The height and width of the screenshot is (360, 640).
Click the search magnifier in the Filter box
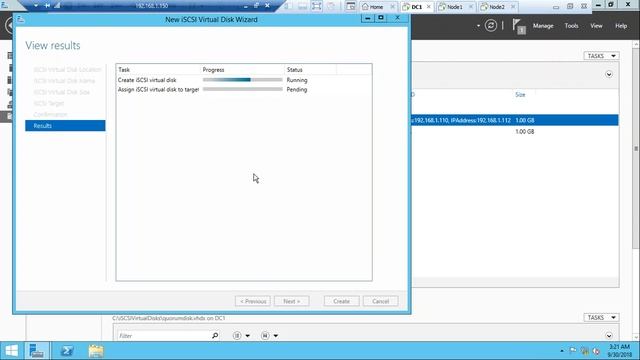pyautogui.click(x=215, y=336)
